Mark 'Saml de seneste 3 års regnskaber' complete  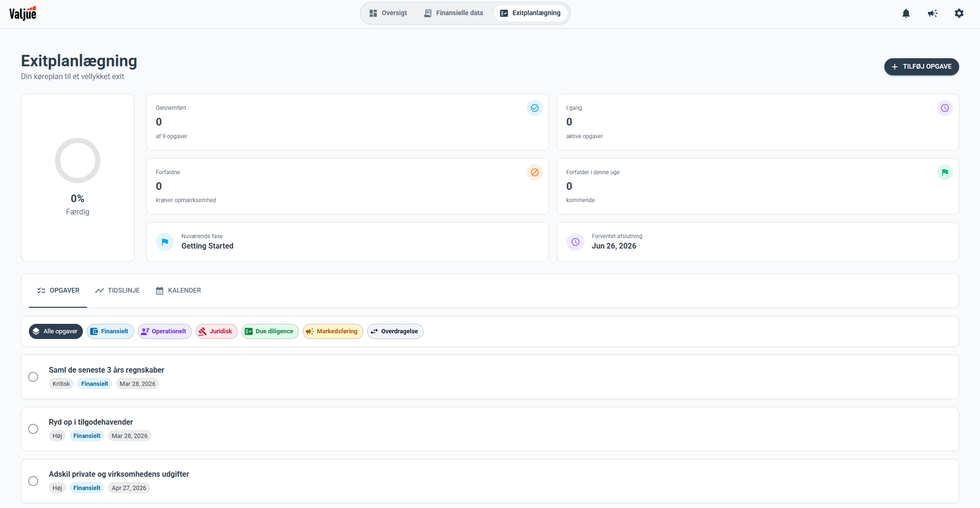(x=33, y=377)
